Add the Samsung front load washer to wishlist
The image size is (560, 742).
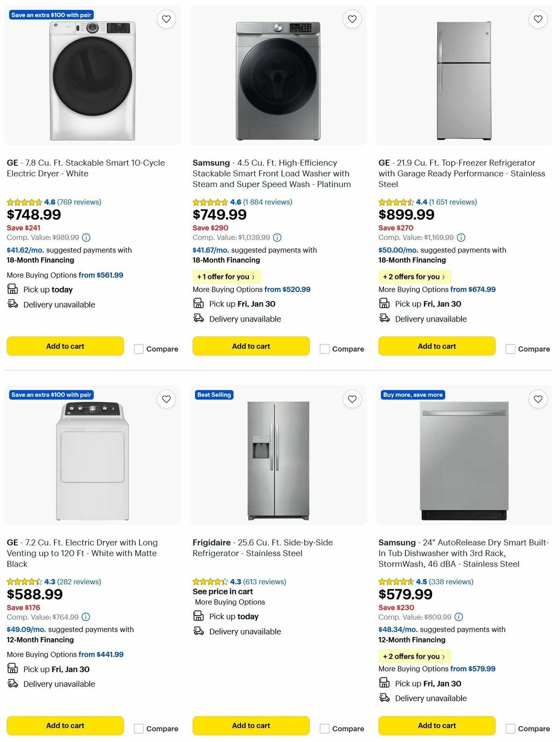[x=352, y=19]
